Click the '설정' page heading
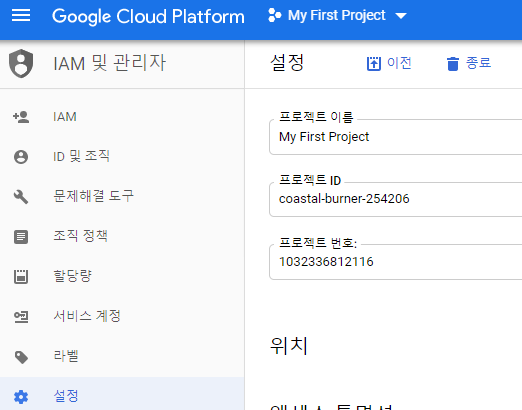The image size is (522, 410). 287,62
